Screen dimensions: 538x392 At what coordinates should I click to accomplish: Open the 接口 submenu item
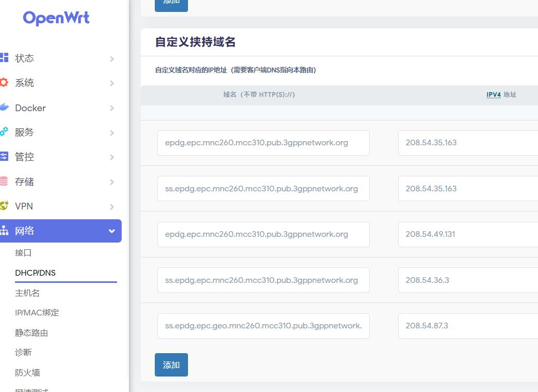coord(24,253)
